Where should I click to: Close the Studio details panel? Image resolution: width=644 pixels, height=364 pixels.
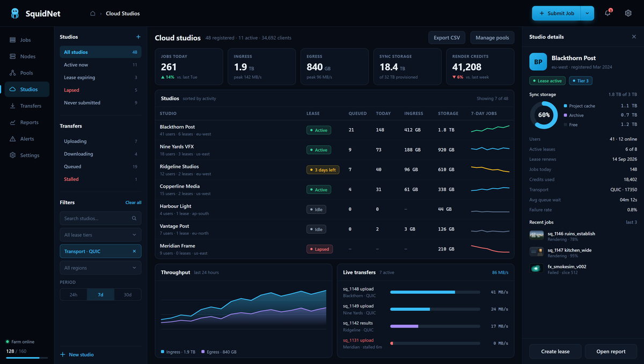(634, 37)
